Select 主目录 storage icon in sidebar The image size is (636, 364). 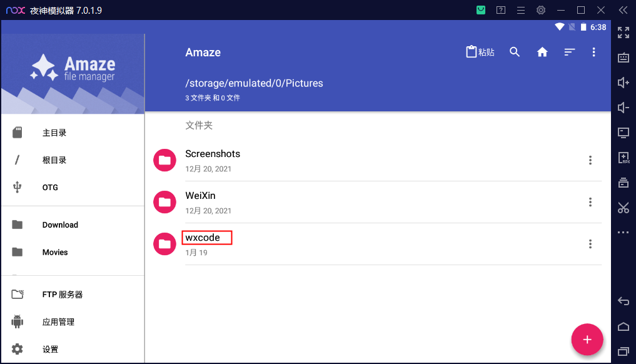click(x=17, y=133)
